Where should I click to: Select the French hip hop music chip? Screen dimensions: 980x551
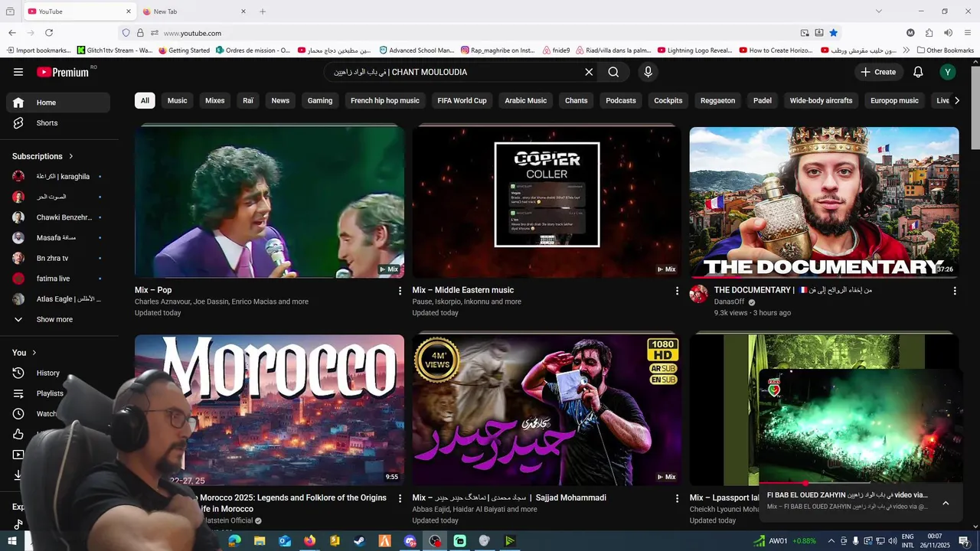click(385, 100)
